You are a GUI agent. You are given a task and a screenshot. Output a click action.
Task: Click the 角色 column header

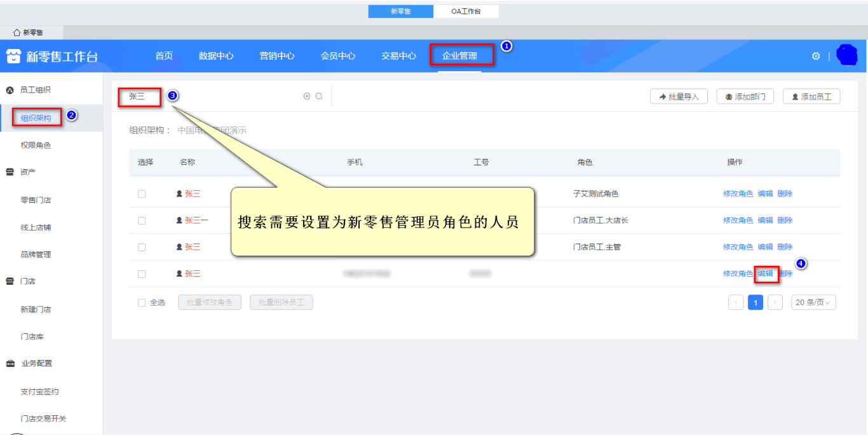pyautogui.click(x=585, y=162)
